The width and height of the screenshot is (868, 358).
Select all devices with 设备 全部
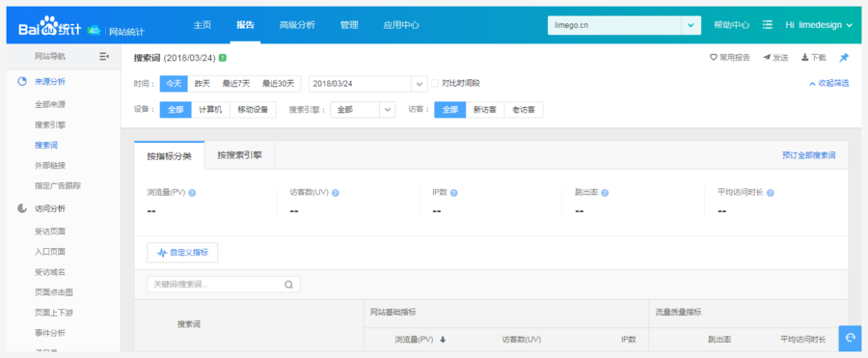pyautogui.click(x=176, y=110)
